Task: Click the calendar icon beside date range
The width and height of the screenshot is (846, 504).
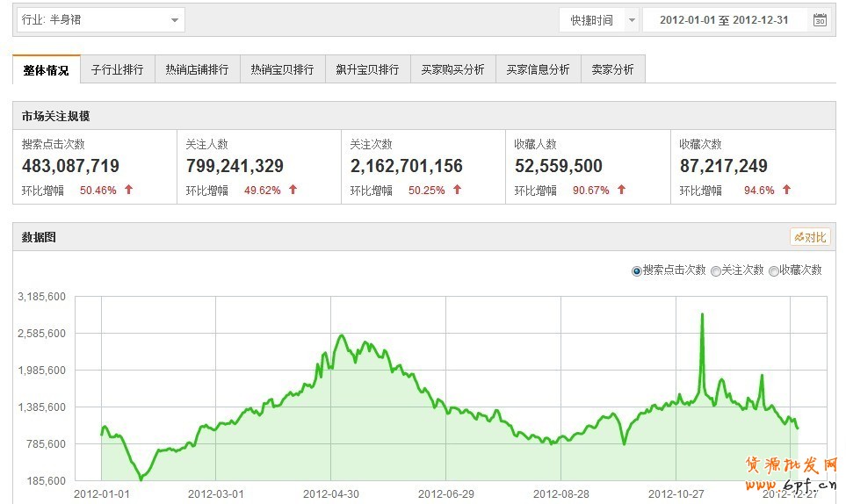Action: tap(820, 20)
